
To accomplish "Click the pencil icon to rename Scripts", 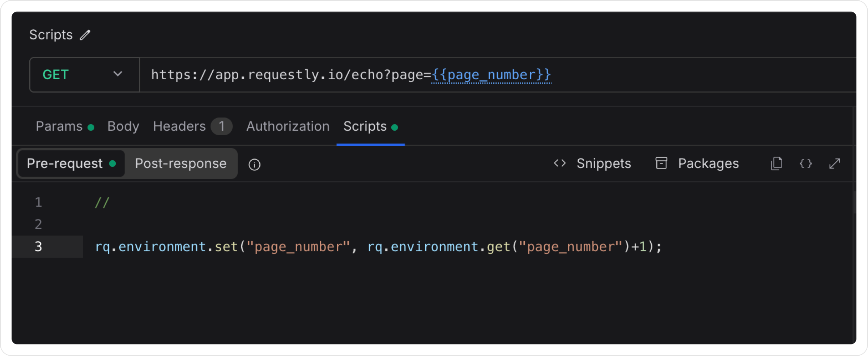I will 85,35.
